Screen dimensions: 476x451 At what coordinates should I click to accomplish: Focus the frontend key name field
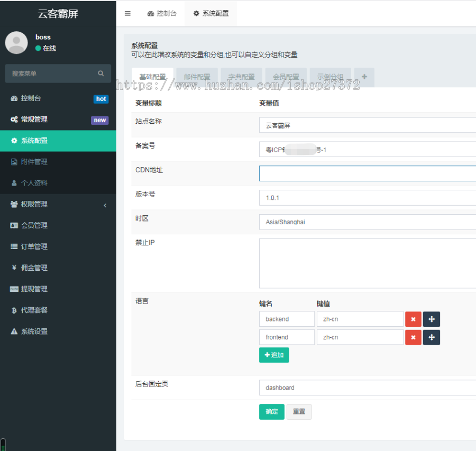(287, 337)
